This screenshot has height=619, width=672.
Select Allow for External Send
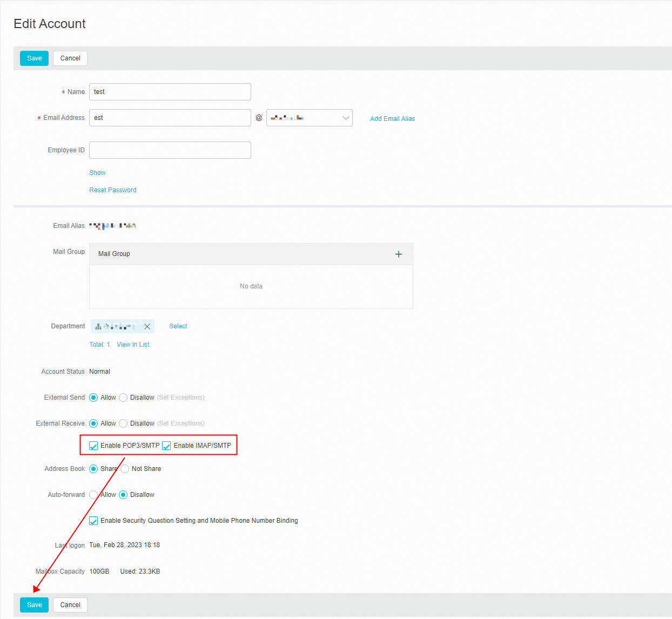point(93,398)
